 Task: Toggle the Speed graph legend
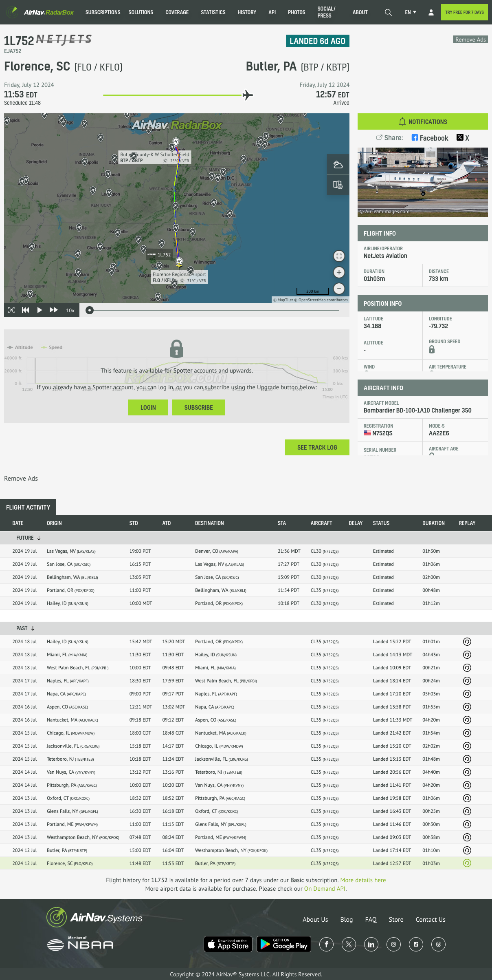tap(52, 347)
